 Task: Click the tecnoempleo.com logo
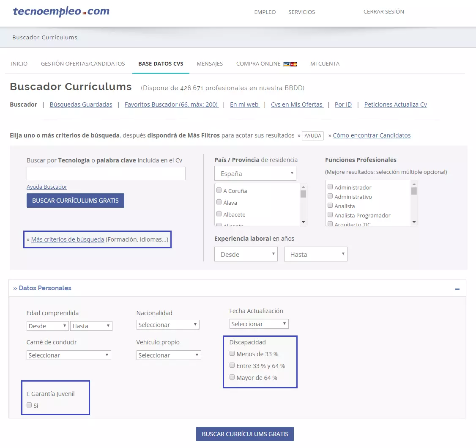click(61, 11)
